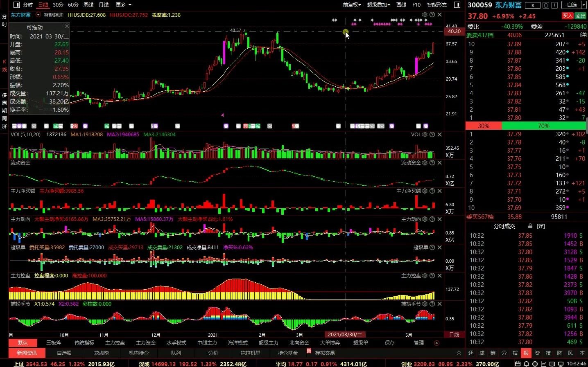Select the 三板斧 indicator template
The width and height of the screenshot is (588, 367).
(54, 343)
